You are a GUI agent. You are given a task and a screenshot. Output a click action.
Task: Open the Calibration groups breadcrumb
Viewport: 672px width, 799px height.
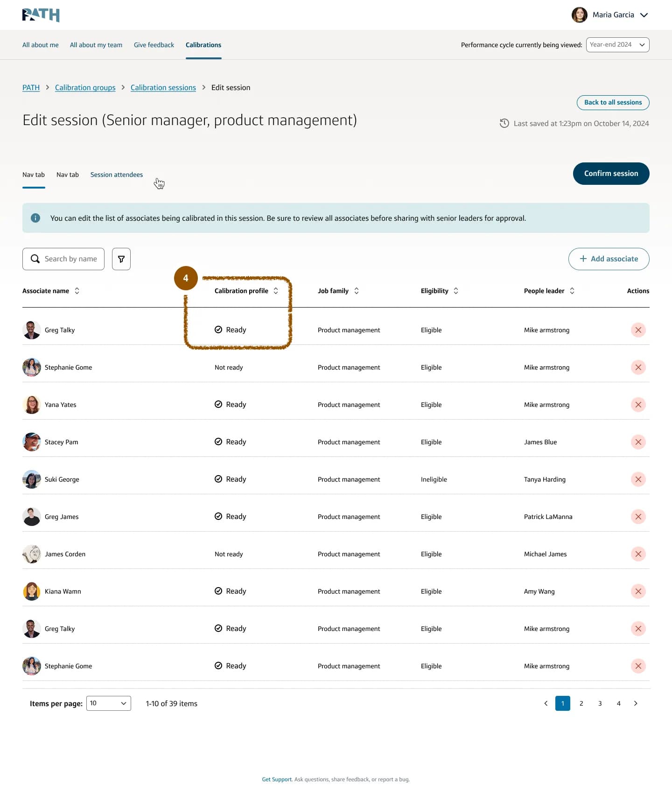coord(85,88)
